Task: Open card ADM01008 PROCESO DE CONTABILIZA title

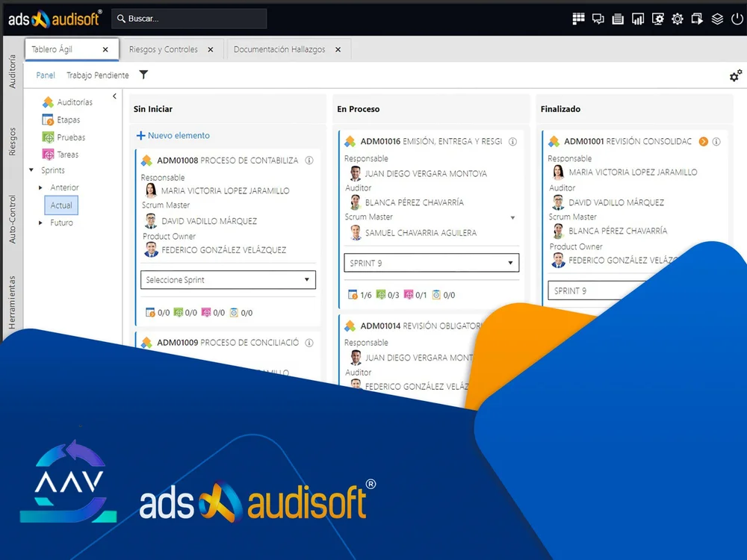Action: (x=228, y=161)
